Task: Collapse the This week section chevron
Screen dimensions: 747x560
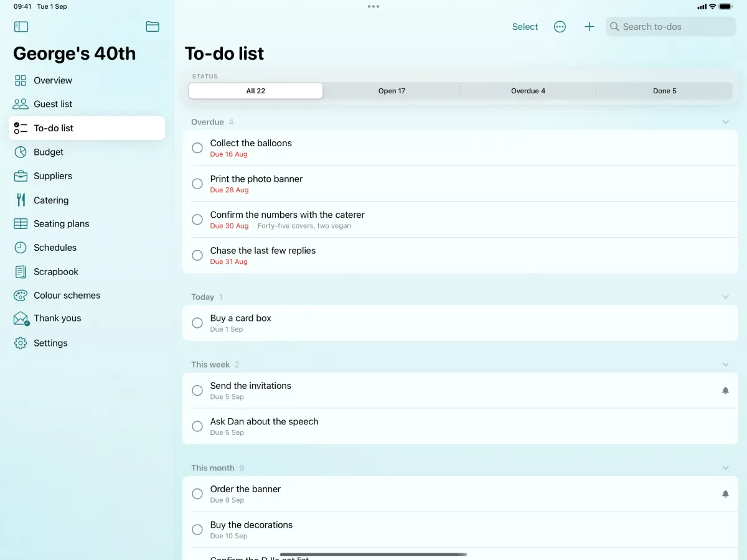Action: [725, 365]
